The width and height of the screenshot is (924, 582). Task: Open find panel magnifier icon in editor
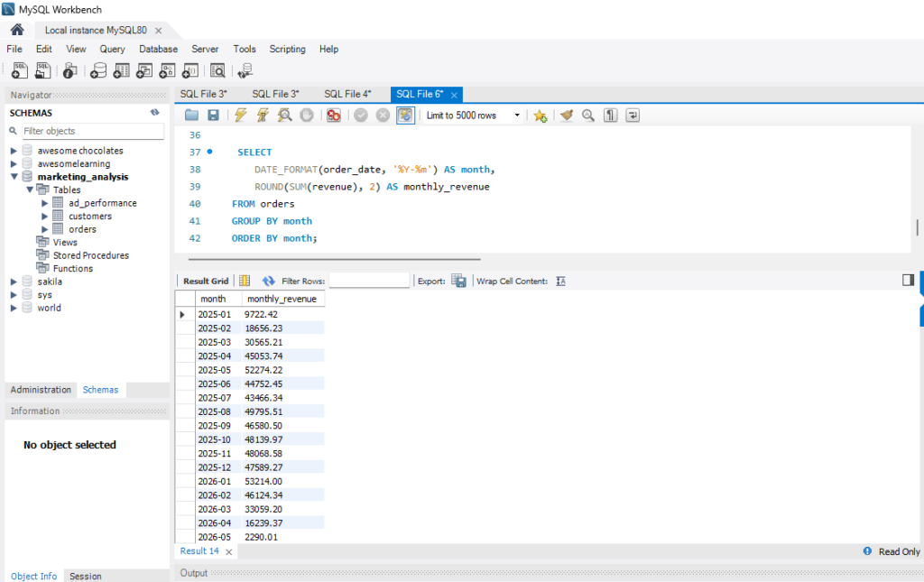click(x=588, y=115)
